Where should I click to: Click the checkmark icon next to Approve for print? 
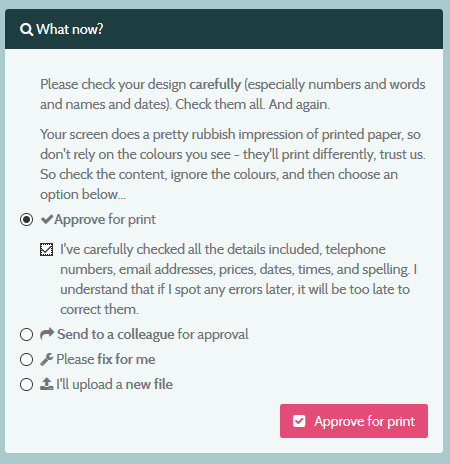[47, 219]
